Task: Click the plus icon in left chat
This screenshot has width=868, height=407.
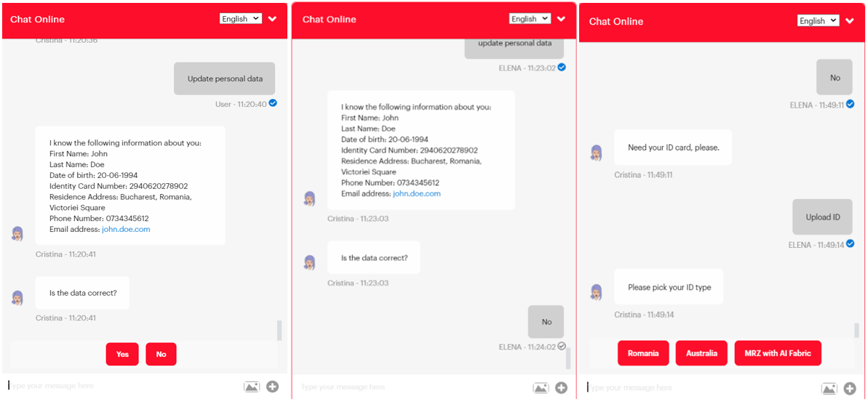Action: pos(272,387)
